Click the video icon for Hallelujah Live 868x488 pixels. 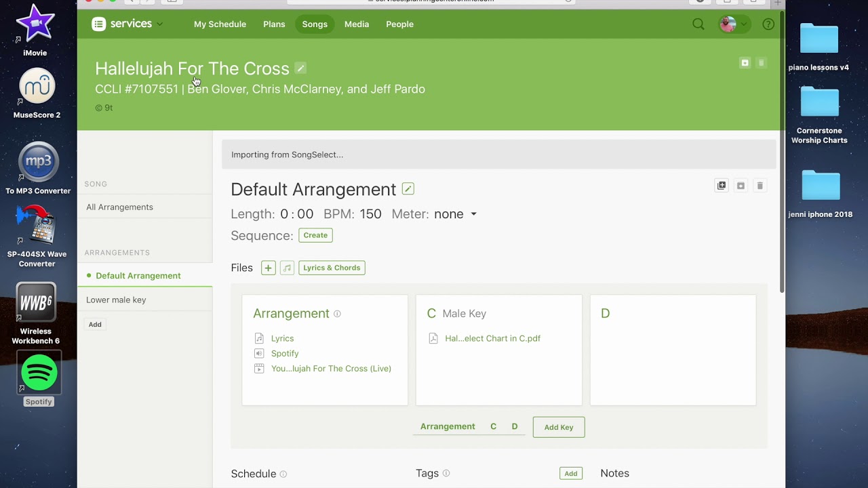[x=259, y=369]
